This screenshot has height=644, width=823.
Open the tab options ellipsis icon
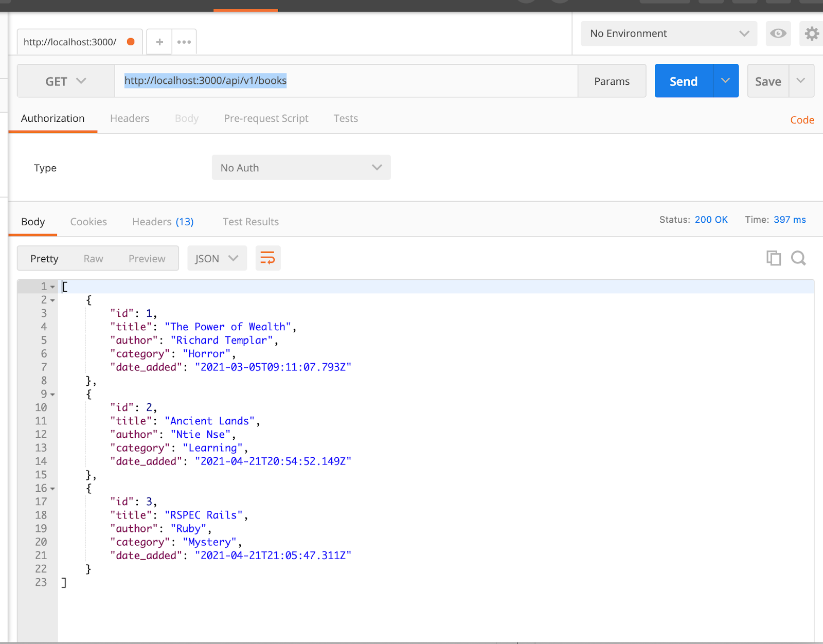(184, 41)
